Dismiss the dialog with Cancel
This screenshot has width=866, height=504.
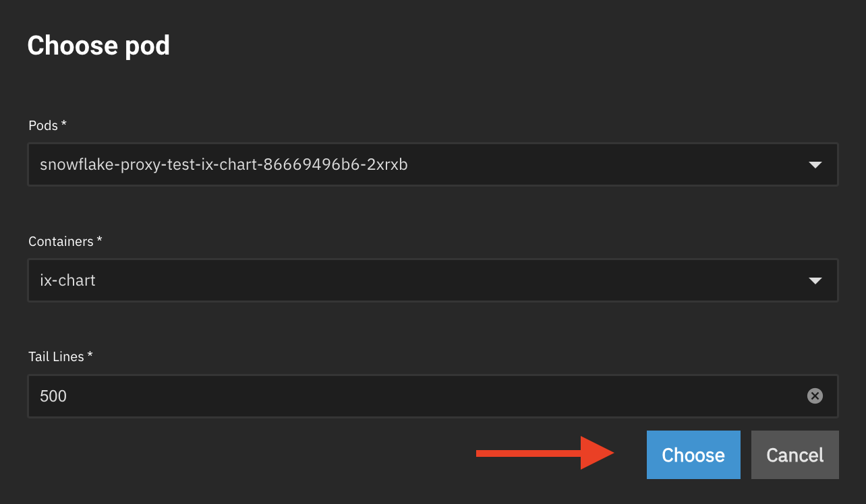[x=795, y=455]
